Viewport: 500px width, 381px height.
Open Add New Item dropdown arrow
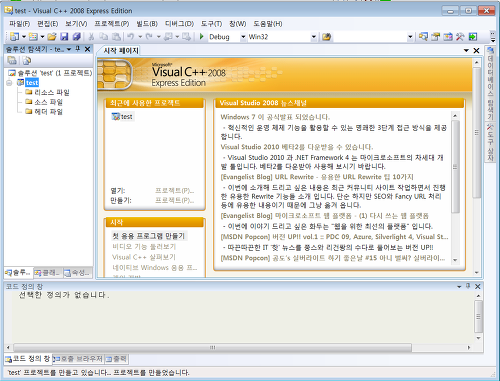point(42,37)
